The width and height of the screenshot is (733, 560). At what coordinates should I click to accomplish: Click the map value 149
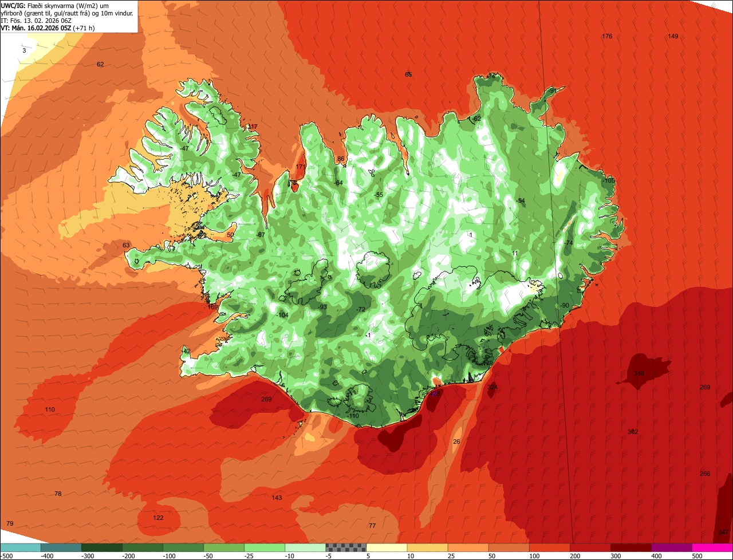click(x=673, y=37)
